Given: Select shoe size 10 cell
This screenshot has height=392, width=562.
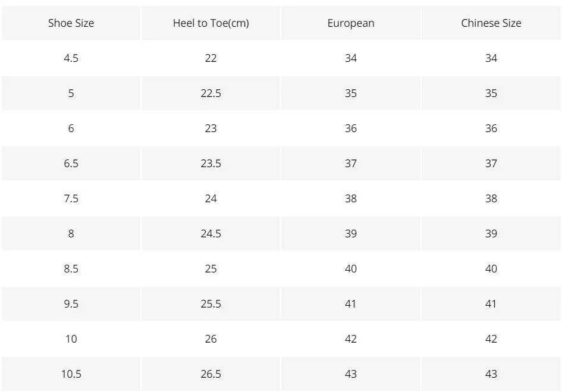Looking at the screenshot, I should [x=71, y=339].
